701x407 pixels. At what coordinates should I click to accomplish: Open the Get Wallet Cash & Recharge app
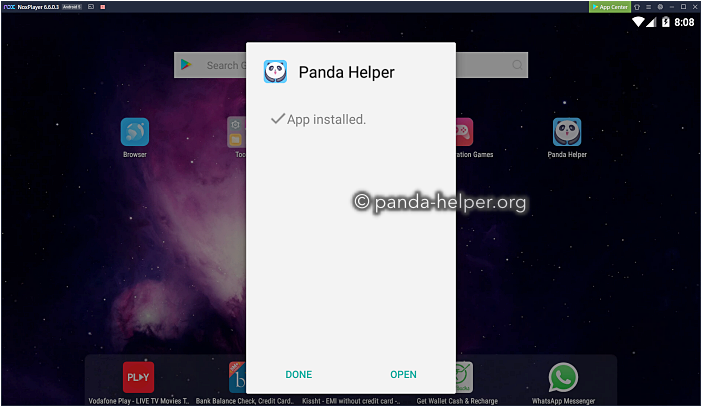pyautogui.click(x=465, y=377)
